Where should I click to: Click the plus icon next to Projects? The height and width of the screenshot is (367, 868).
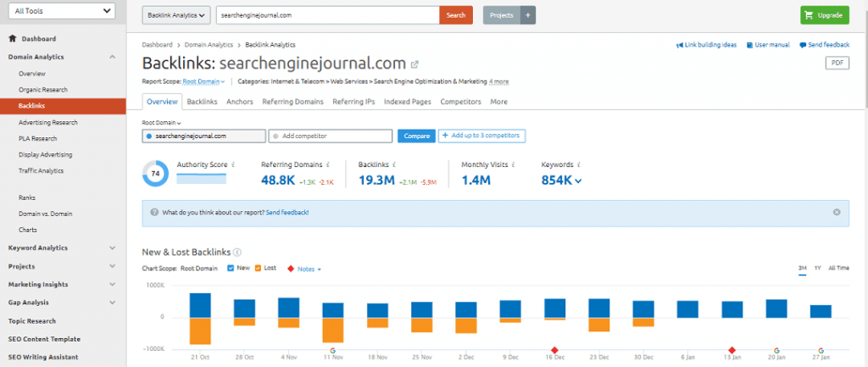527,15
